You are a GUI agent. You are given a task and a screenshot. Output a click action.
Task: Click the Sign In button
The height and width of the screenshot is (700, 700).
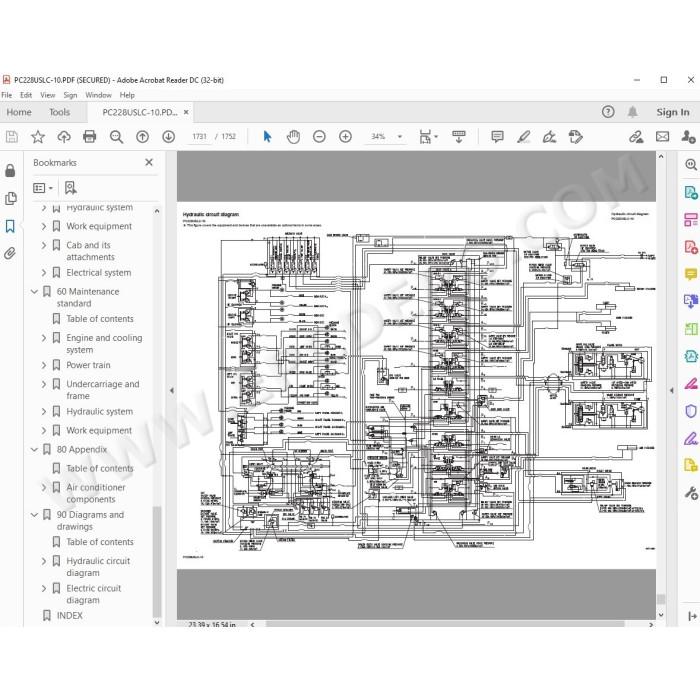click(672, 112)
